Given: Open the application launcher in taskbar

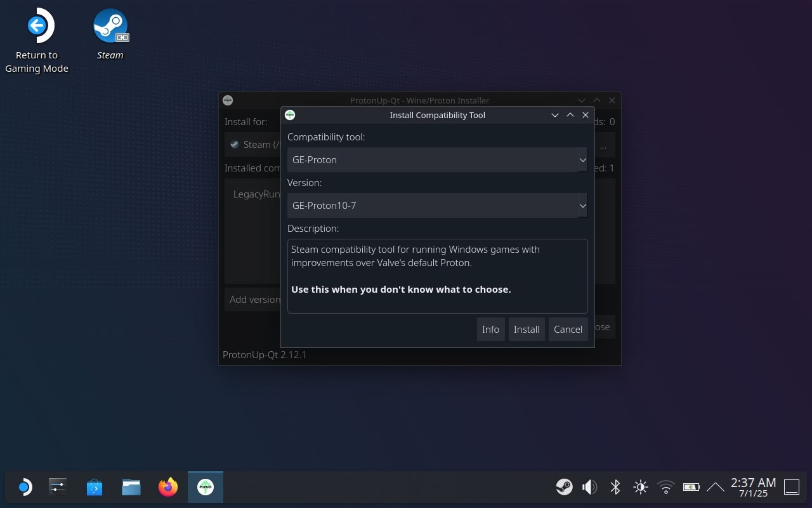Looking at the screenshot, I should point(24,487).
